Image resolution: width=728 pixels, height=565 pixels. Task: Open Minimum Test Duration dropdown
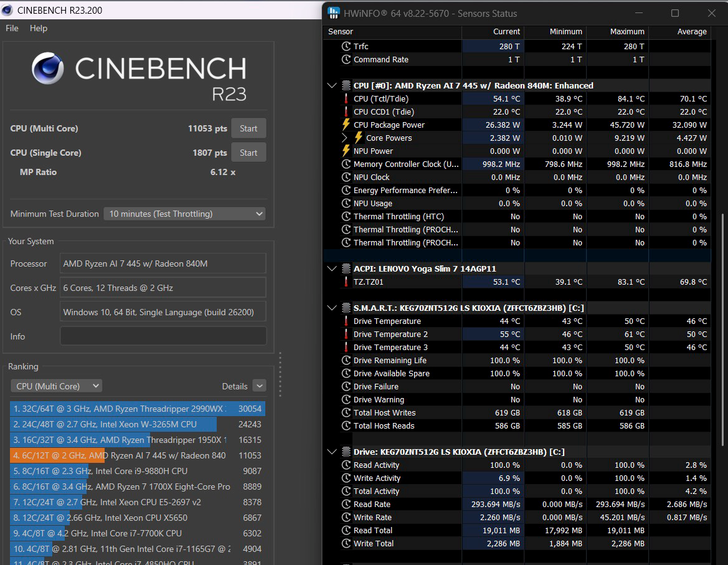tap(185, 214)
